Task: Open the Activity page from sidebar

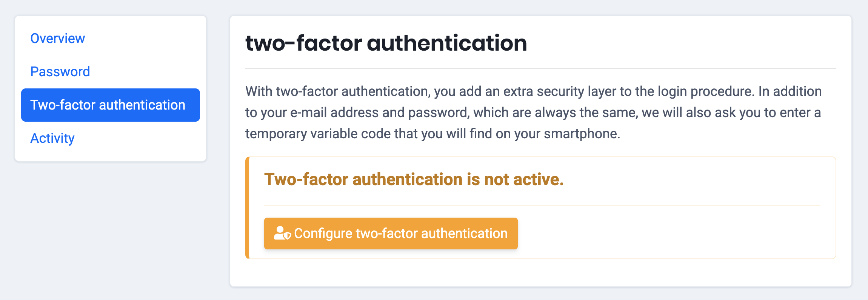Action: pyautogui.click(x=52, y=138)
